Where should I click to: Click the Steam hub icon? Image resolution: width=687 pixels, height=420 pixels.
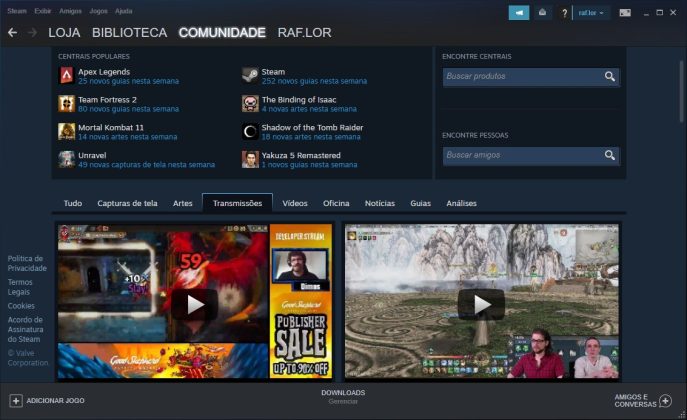[250, 76]
